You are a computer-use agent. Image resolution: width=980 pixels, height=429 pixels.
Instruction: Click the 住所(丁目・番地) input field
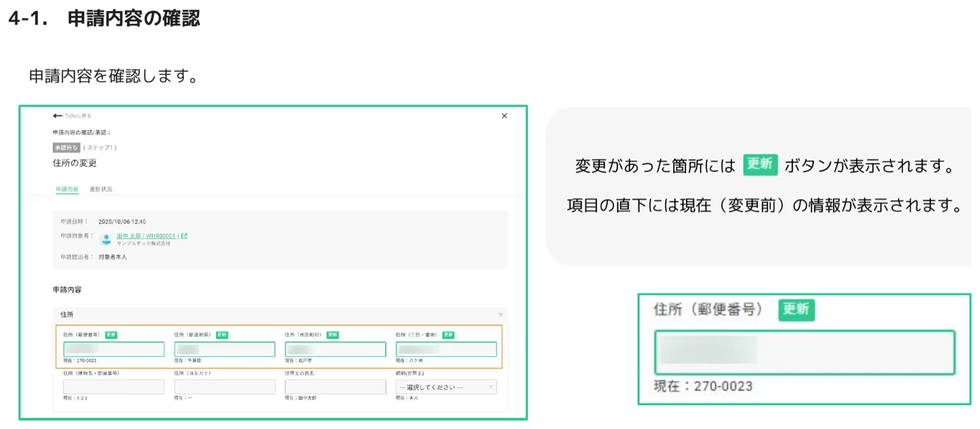click(x=446, y=349)
